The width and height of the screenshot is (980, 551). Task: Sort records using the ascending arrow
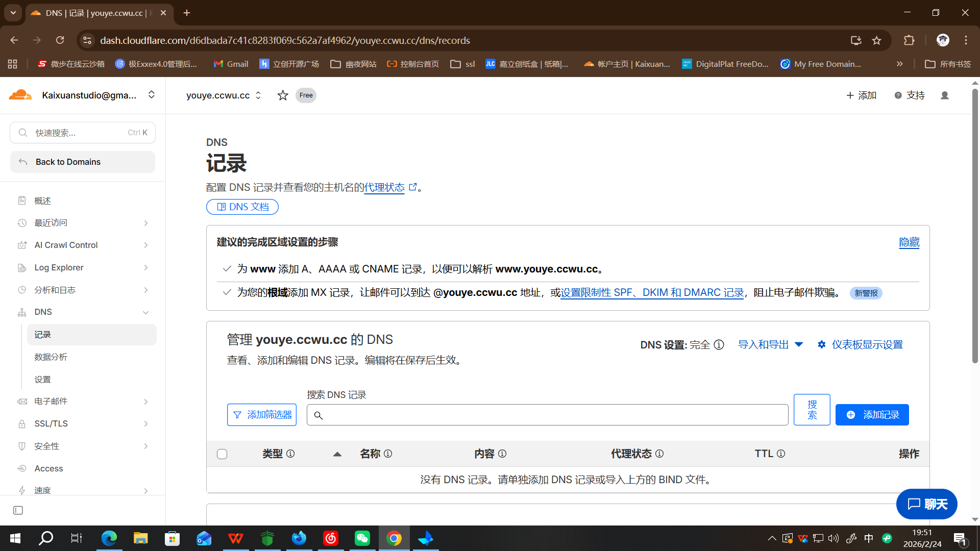point(337,454)
